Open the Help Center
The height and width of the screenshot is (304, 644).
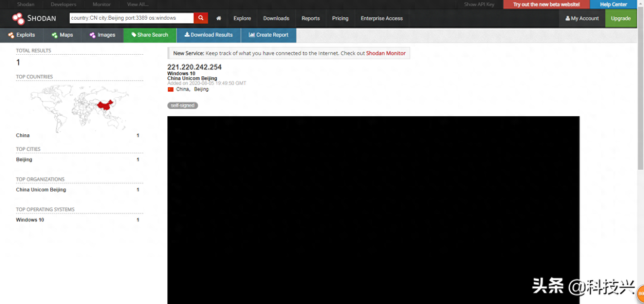613,4
